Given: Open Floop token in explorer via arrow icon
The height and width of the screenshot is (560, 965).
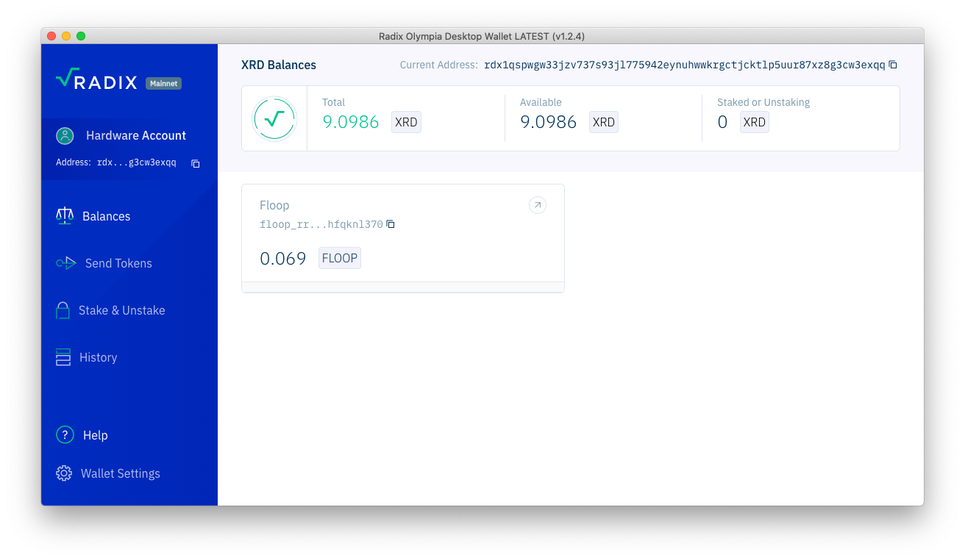Looking at the screenshot, I should pyautogui.click(x=538, y=205).
